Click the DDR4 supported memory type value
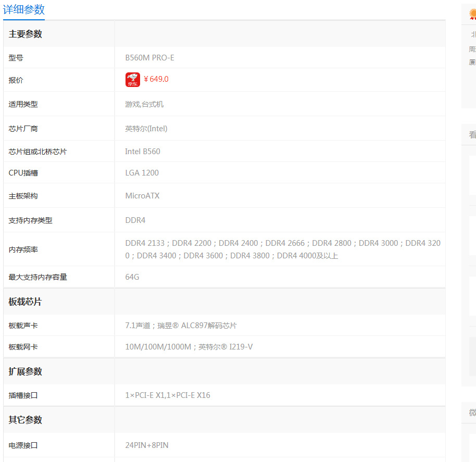The image size is (476, 462). (x=135, y=220)
